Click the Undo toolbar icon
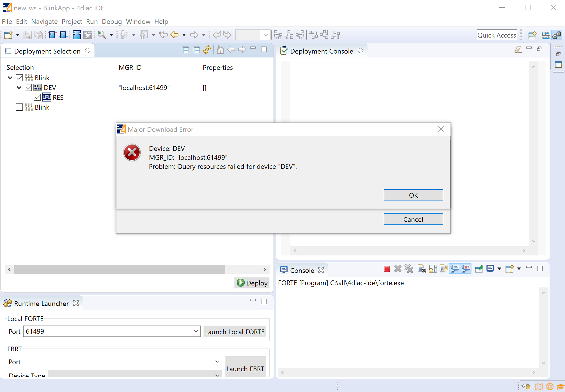This screenshot has width=565, height=392. (x=217, y=35)
